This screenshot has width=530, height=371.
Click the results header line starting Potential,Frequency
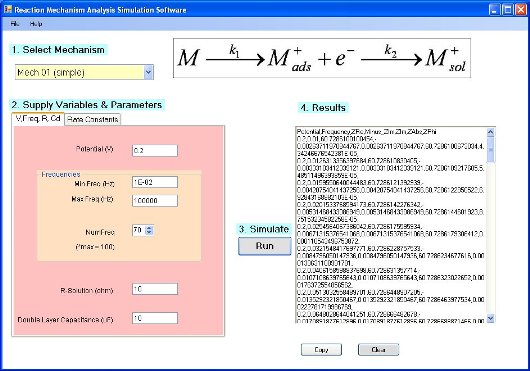pyautogui.click(x=366, y=131)
